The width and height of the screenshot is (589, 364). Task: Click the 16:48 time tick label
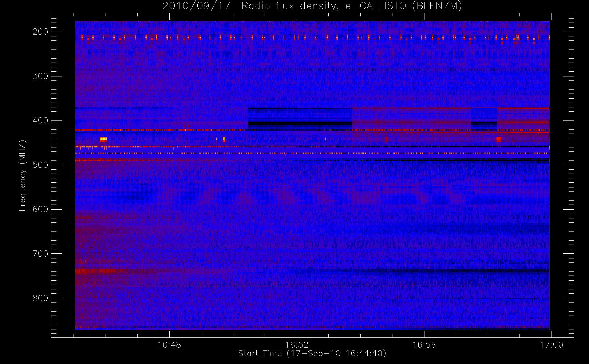coord(169,345)
